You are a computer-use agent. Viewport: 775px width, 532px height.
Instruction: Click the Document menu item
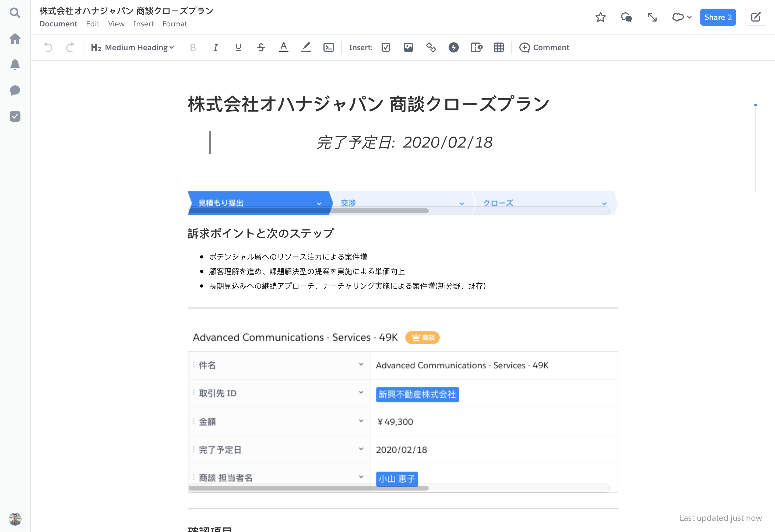point(58,24)
